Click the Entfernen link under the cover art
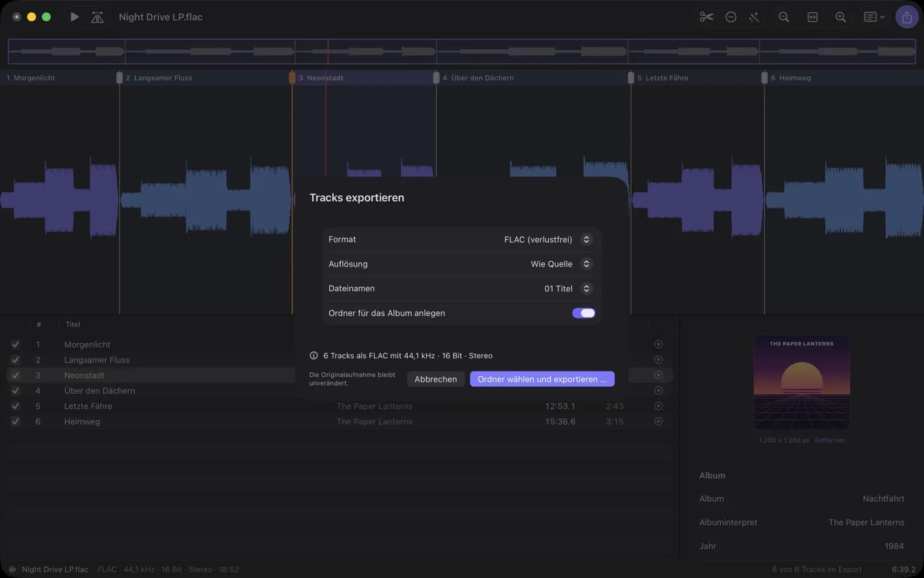The width and height of the screenshot is (924, 578). (829, 440)
